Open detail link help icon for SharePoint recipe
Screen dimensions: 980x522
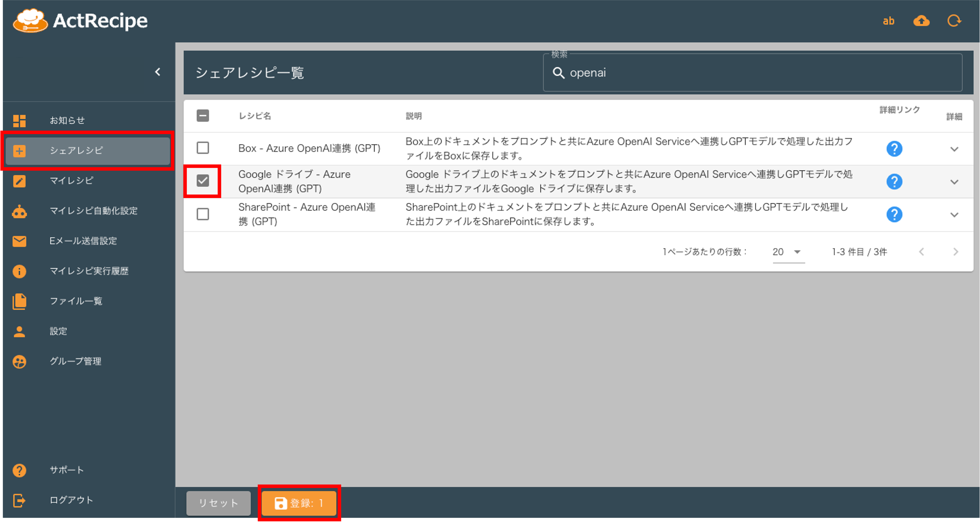pyautogui.click(x=894, y=215)
